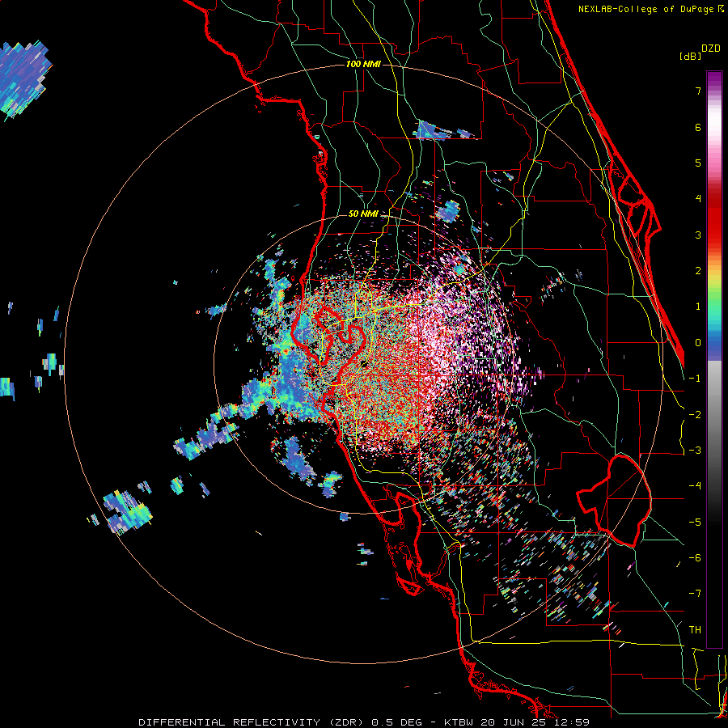This screenshot has width=728, height=728.
Task: Select the -3 tick on the color scale
Action: point(695,451)
